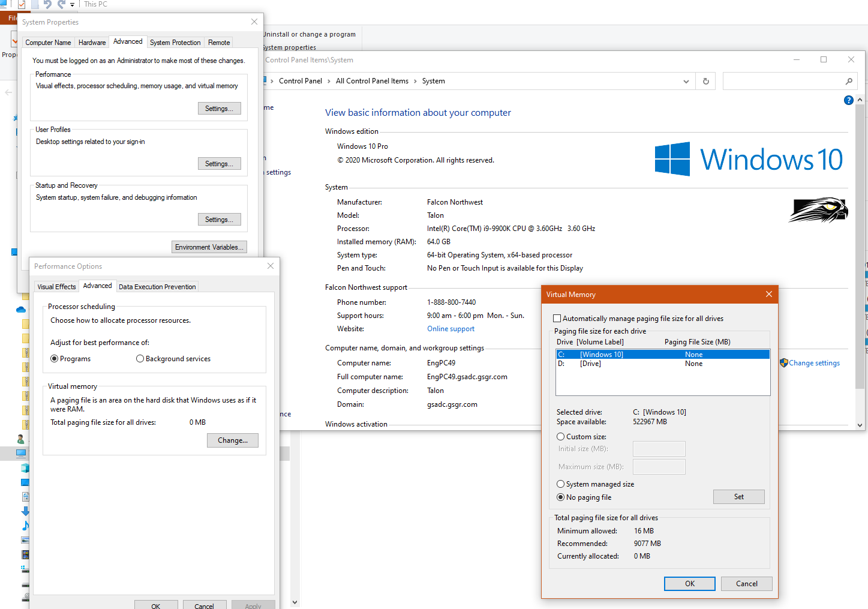This screenshot has width=868, height=609.
Task: Click the shield icon beside Change settings
Action: click(x=784, y=363)
